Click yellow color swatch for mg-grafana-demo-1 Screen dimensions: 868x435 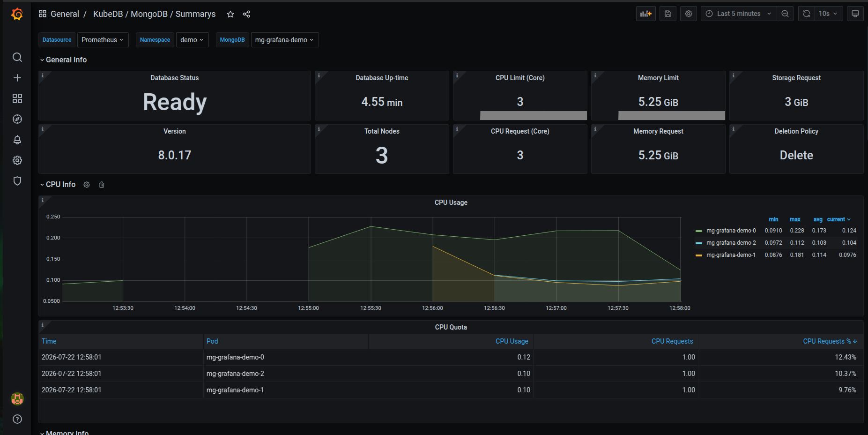(699, 255)
